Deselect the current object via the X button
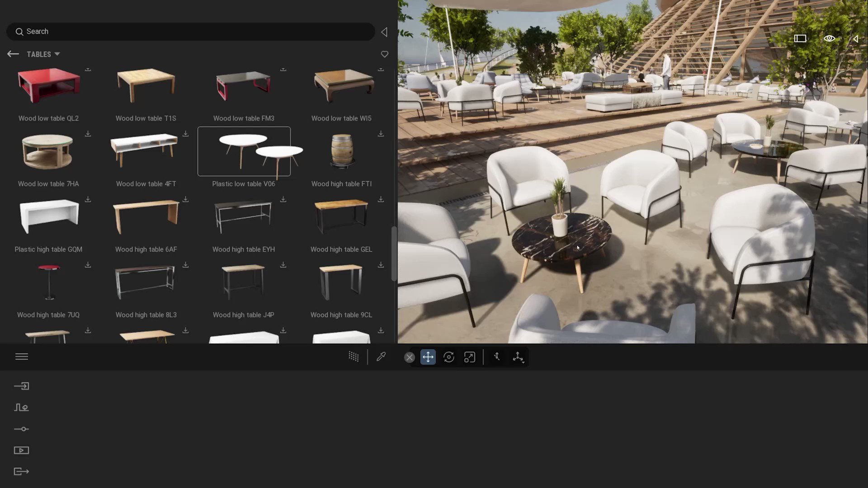The width and height of the screenshot is (868, 488). [410, 357]
